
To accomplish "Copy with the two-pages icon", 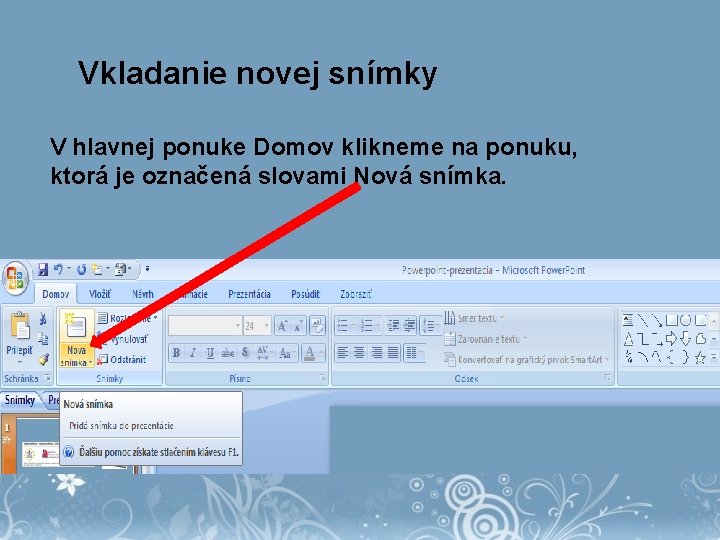I will tap(43, 339).
